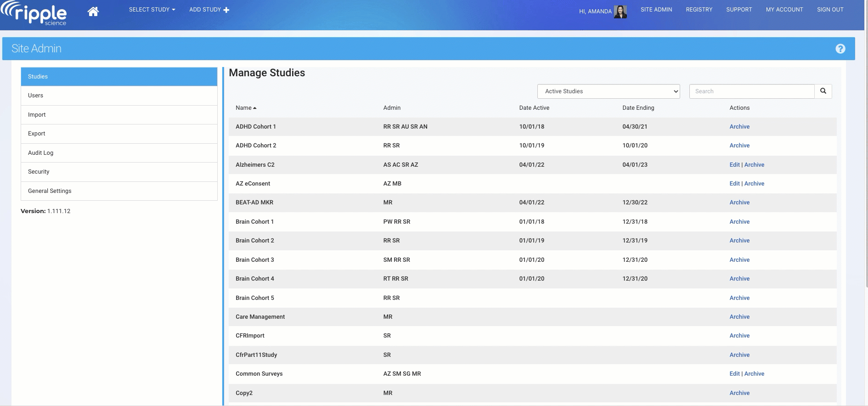Image resolution: width=868 pixels, height=406 pixels.
Task: Click Edit for Alzheimers C2 study
Action: (x=734, y=165)
